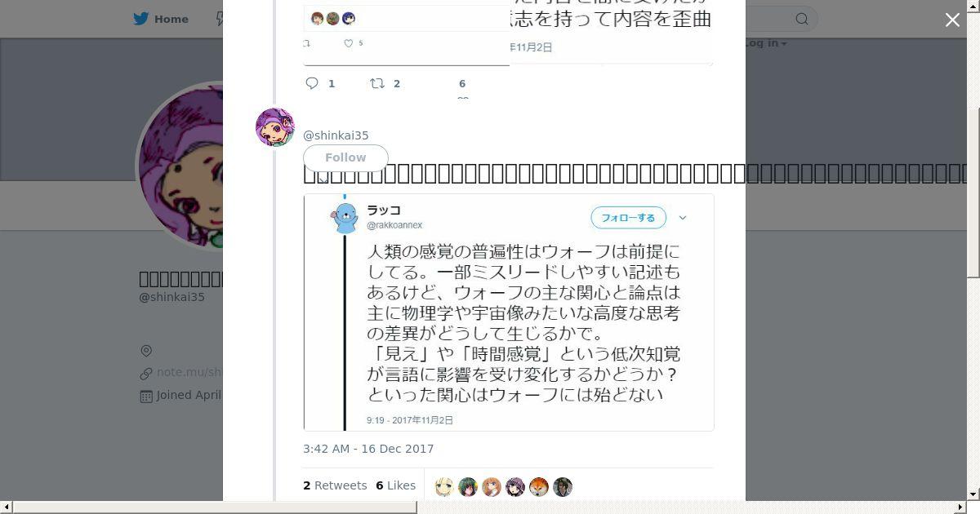Click the link chain icon beside note.mu
The width and height of the screenshot is (980, 514).
click(146, 373)
